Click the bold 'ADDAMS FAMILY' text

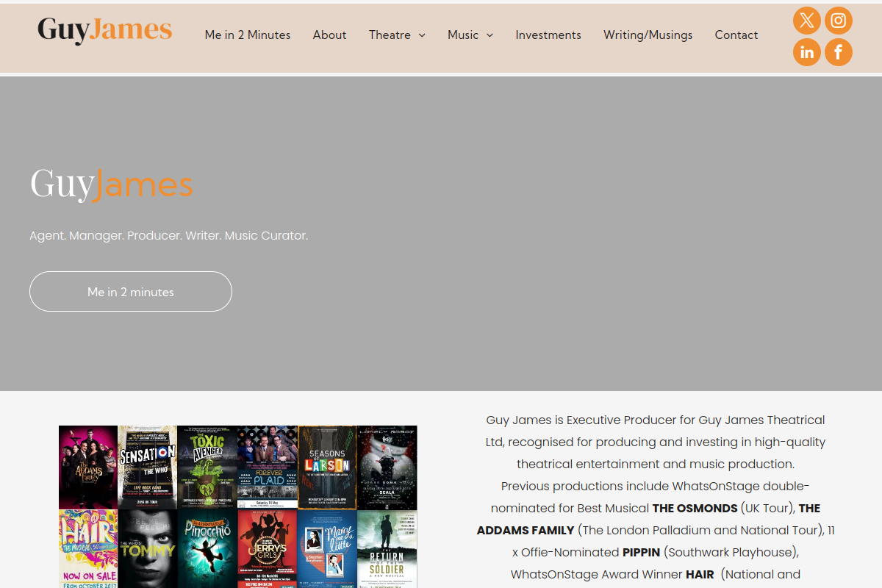[526, 530]
